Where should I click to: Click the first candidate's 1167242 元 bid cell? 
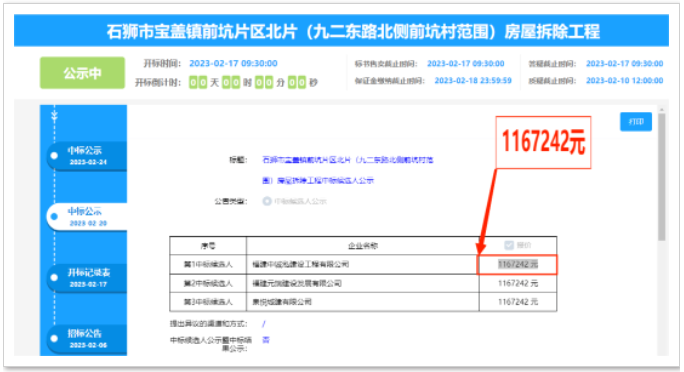(518, 264)
